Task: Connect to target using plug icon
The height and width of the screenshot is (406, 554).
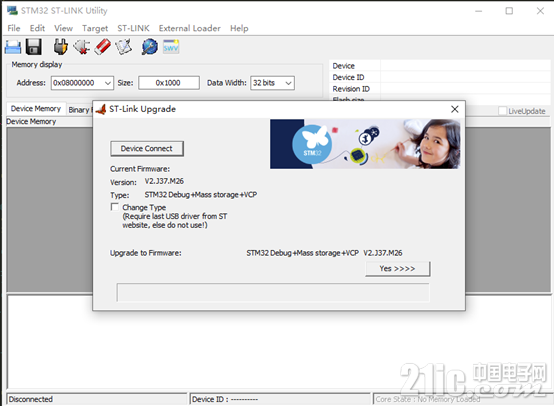Action: [x=60, y=47]
